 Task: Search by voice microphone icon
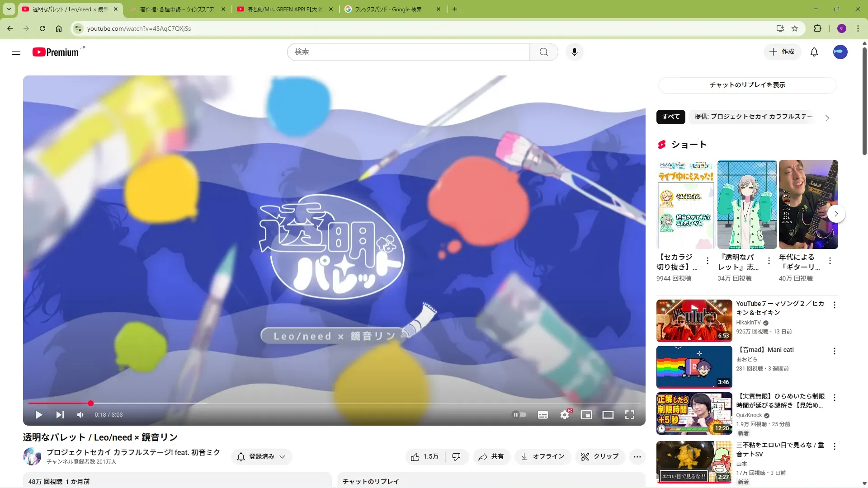pos(574,52)
